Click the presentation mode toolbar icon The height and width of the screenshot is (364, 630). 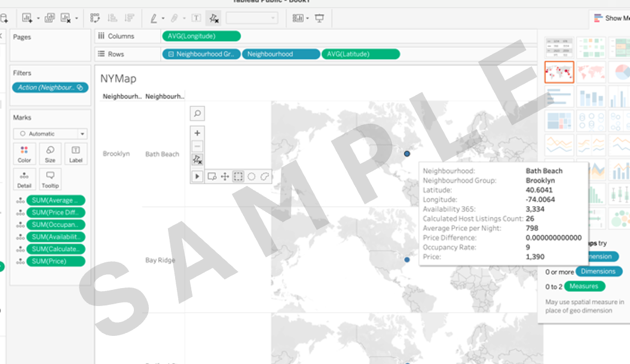coord(319,19)
